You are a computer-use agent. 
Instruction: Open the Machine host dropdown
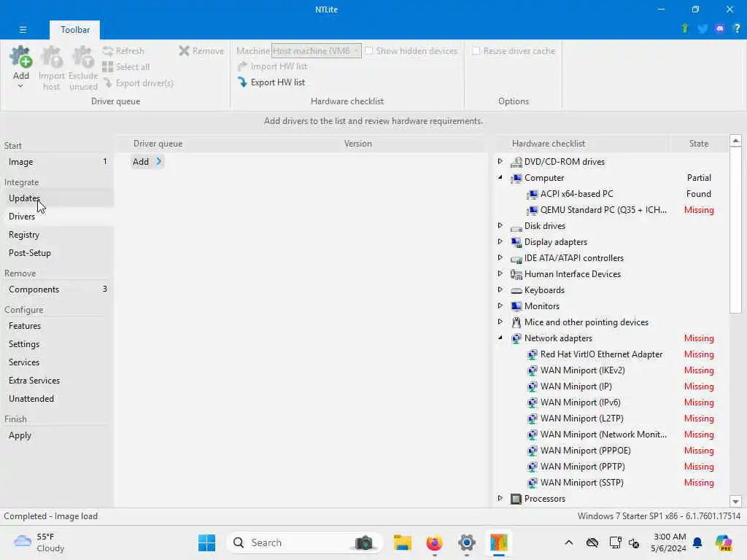click(x=317, y=50)
